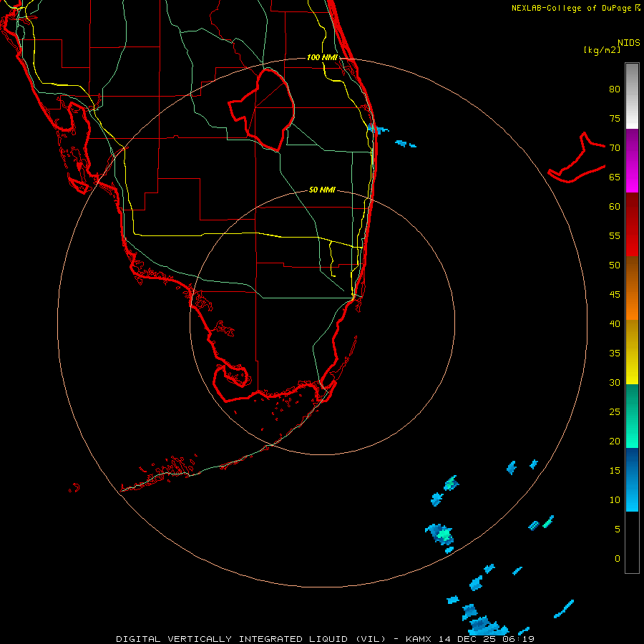
Task: Click the 50 NMI range ring label
Action: [322, 190]
